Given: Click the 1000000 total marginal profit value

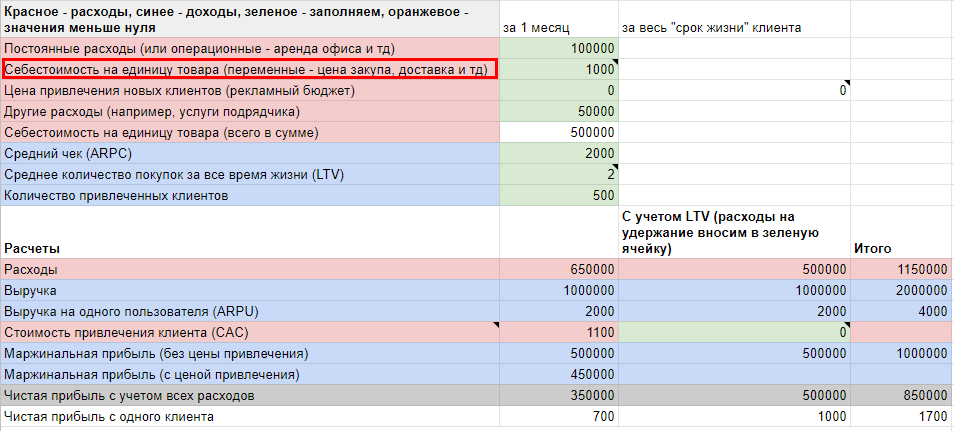Looking at the screenshot, I should (901, 353).
